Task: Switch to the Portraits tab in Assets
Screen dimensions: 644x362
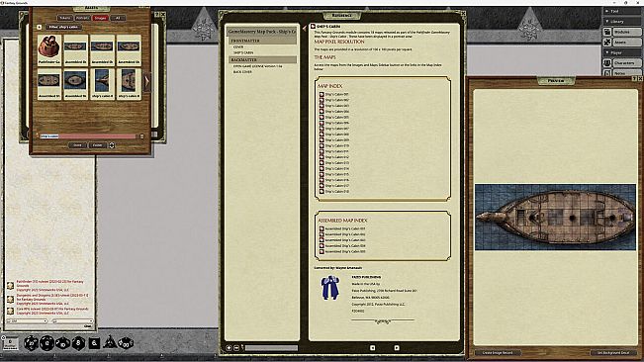Action: click(82, 18)
